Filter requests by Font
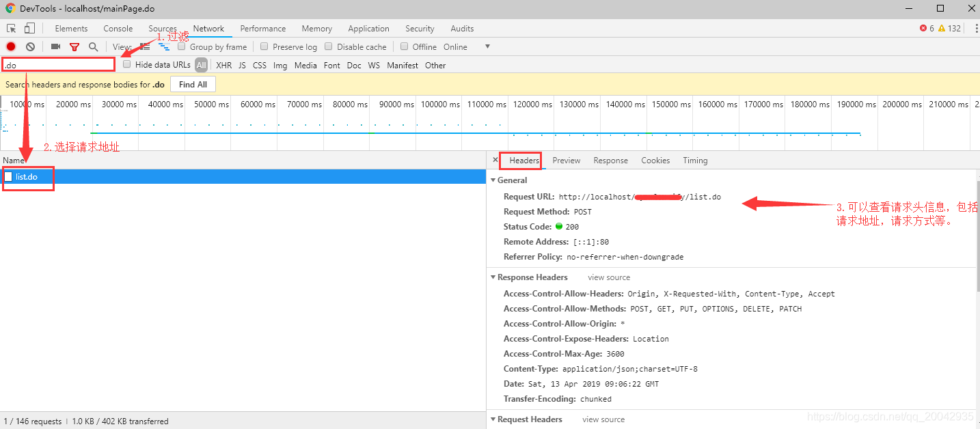Viewport: 980px width, 429px height. tap(332, 66)
